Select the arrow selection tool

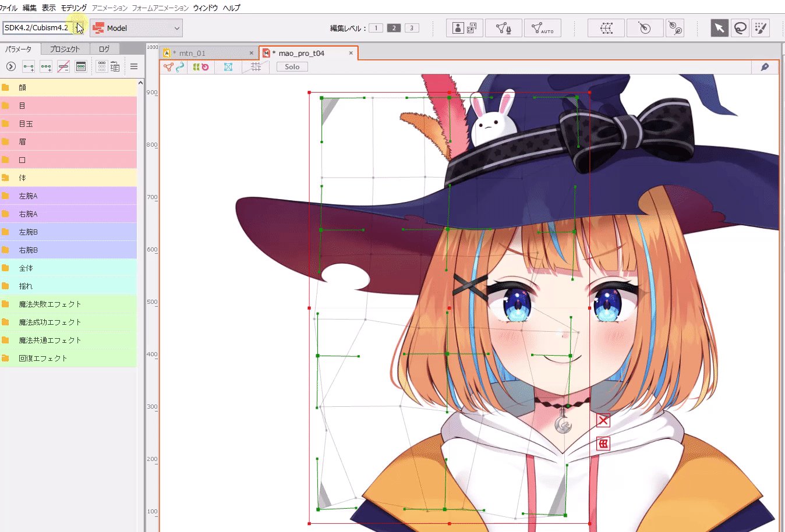click(x=719, y=27)
